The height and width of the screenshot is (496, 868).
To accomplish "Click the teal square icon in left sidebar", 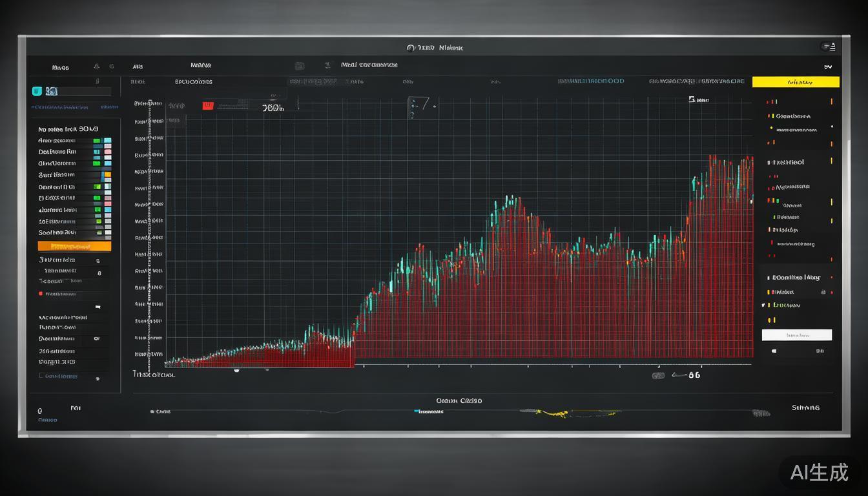I will pyautogui.click(x=36, y=91).
